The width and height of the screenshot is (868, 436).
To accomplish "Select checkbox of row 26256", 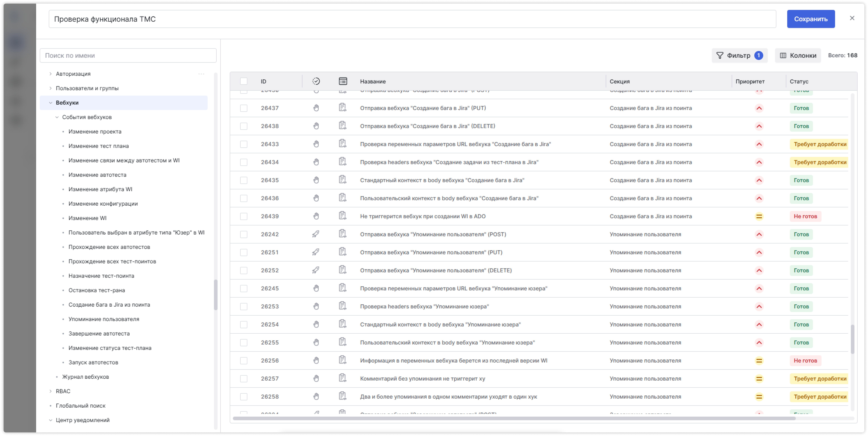I will (244, 361).
